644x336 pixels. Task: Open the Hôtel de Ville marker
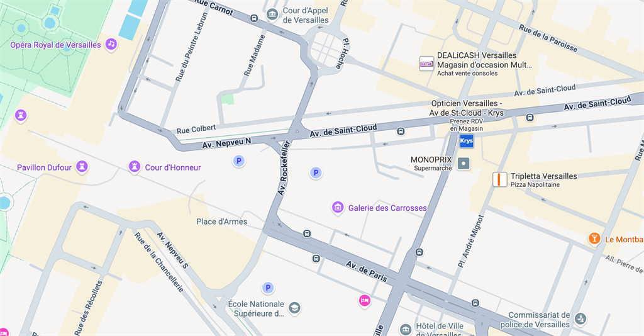coord(406,330)
